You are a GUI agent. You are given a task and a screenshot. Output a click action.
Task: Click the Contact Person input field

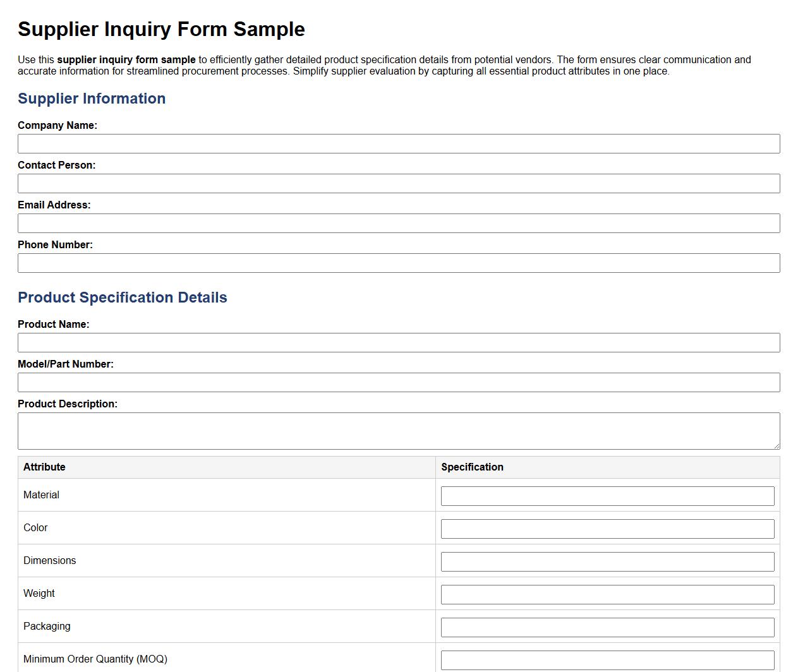(399, 183)
